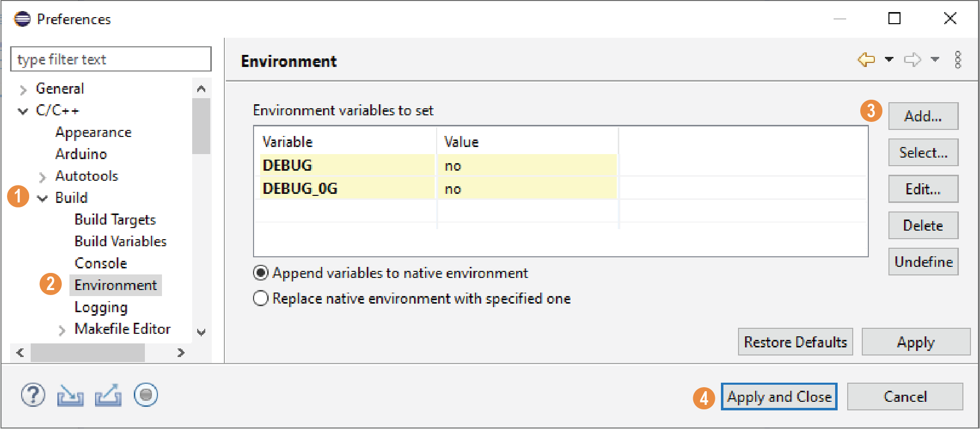The height and width of the screenshot is (429, 980).
Task: Click the Export preferences icon
Action: coord(108,396)
